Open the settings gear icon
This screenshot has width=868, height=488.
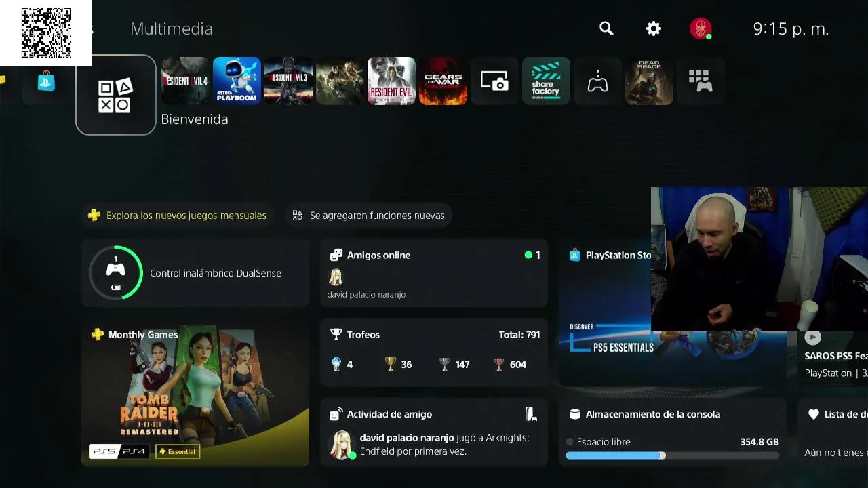pyautogui.click(x=653, y=28)
